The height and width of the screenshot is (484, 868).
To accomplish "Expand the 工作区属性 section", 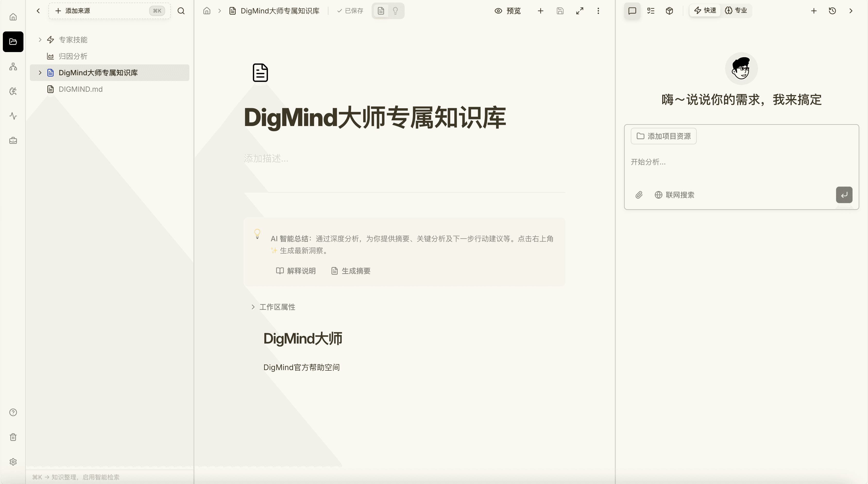I will point(273,307).
